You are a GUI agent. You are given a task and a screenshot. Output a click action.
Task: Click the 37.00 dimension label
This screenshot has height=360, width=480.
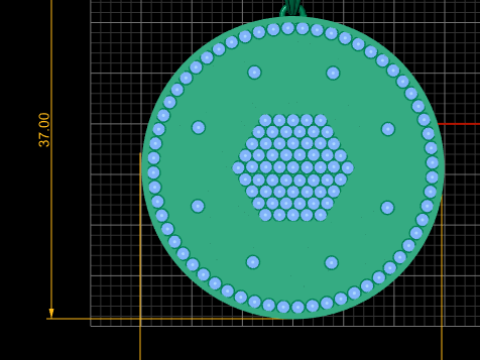coord(44,130)
